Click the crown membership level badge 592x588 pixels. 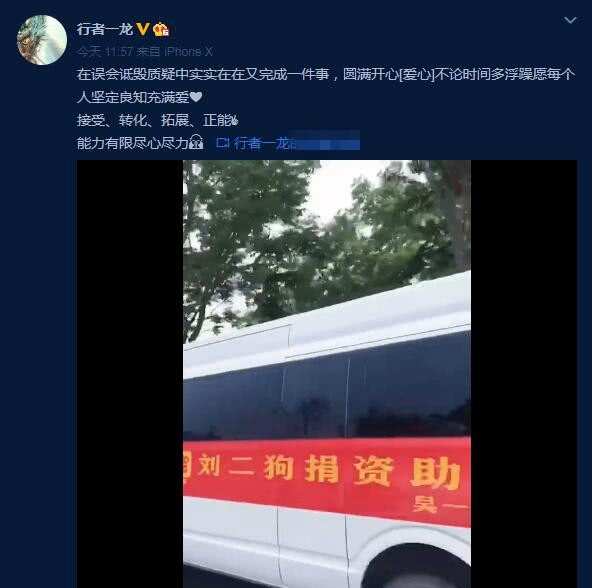click(x=161, y=29)
